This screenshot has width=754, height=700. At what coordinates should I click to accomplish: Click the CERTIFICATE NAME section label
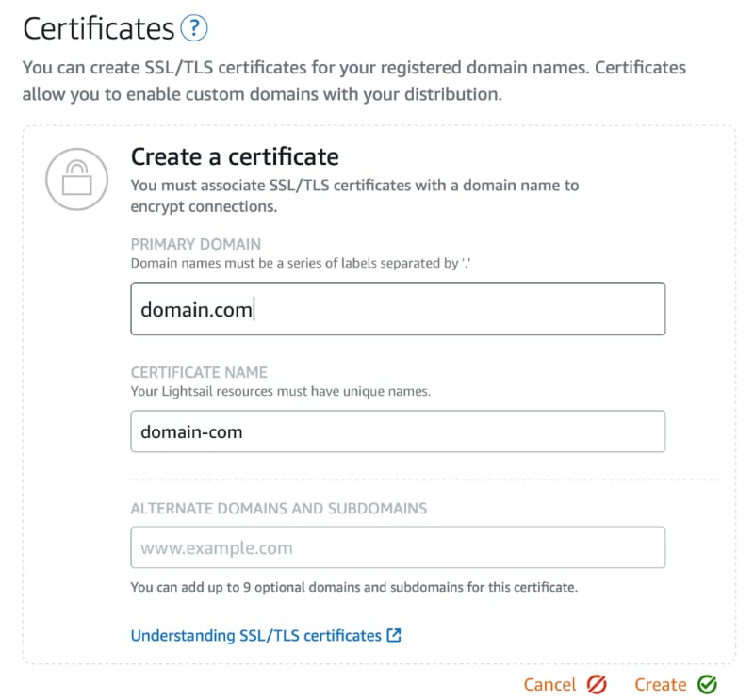click(x=199, y=371)
